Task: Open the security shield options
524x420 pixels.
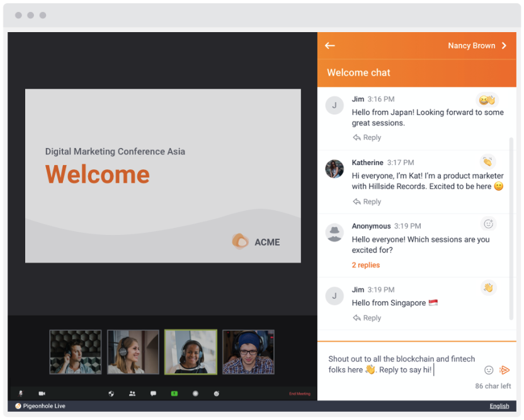Action: 111,394
